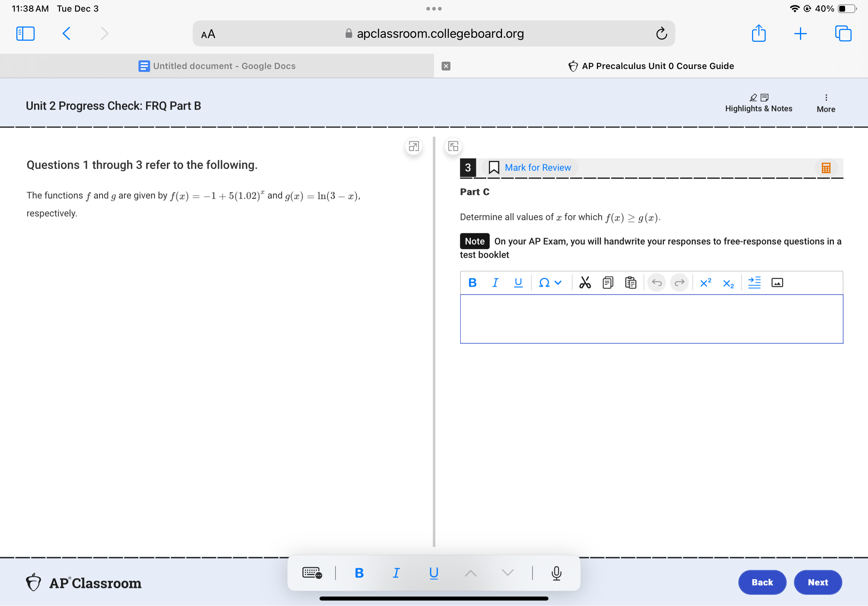
Task: Click the paste clipboard icon
Action: pos(631,283)
